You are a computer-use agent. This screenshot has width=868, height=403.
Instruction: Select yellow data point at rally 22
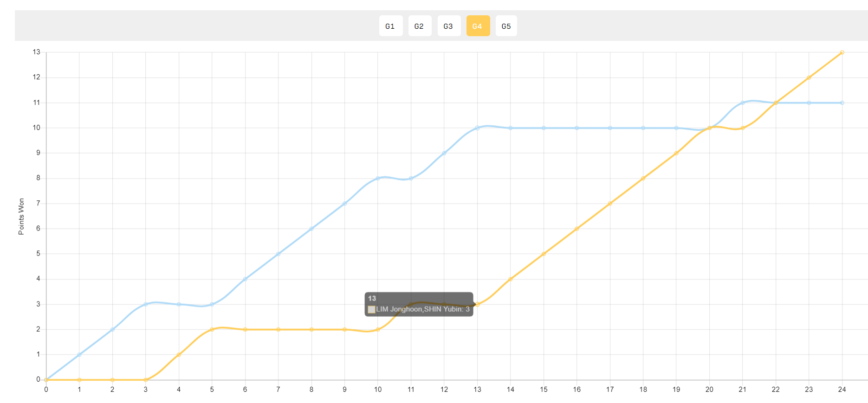[776, 103]
